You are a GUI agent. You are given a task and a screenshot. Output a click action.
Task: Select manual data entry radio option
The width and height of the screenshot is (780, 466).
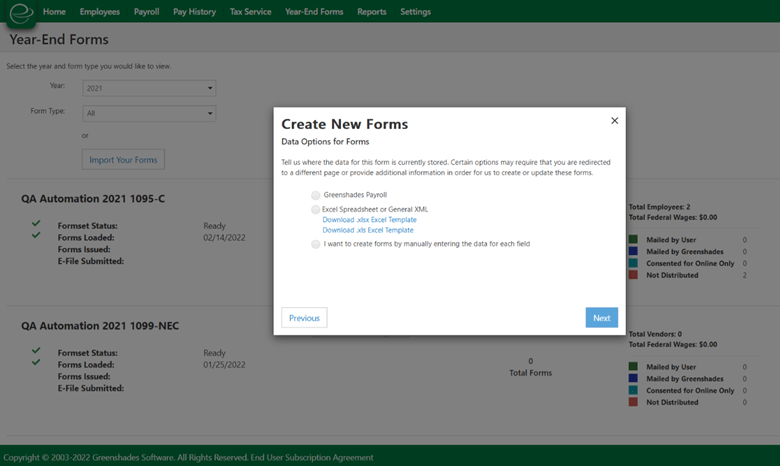pyautogui.click(x=316, y=244)
